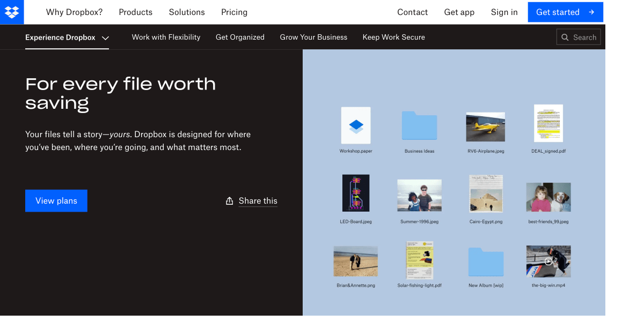Click the Get started button

(565, 12)
